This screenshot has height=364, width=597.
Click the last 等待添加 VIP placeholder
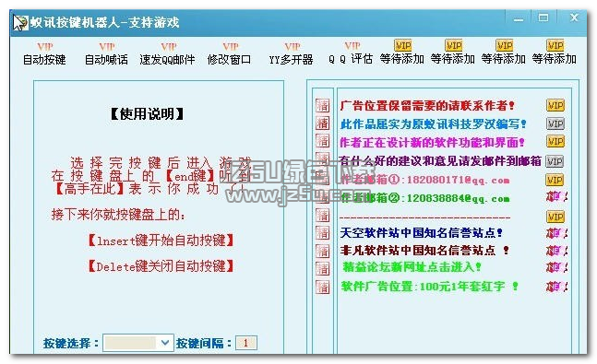click(x=555, y=53)
